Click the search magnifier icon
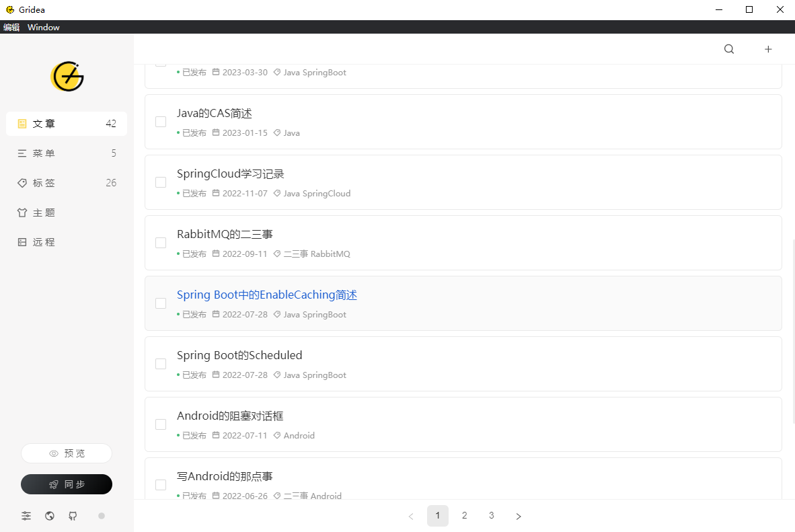The height and width of the screenshot is (532, 795). [x=729, y=49]
